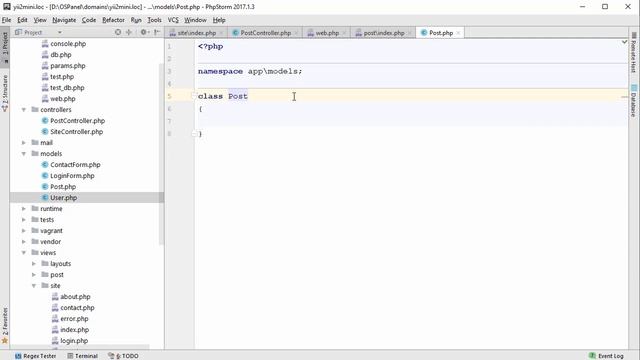Collapse the models folder
Screen dimensions: 640x360
[24, 154]
